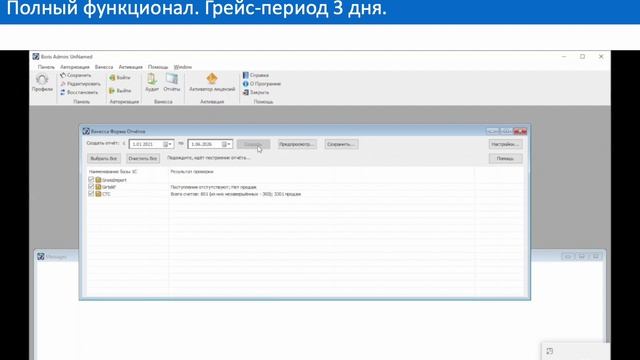Open the start date calendar dropdown

167,144
